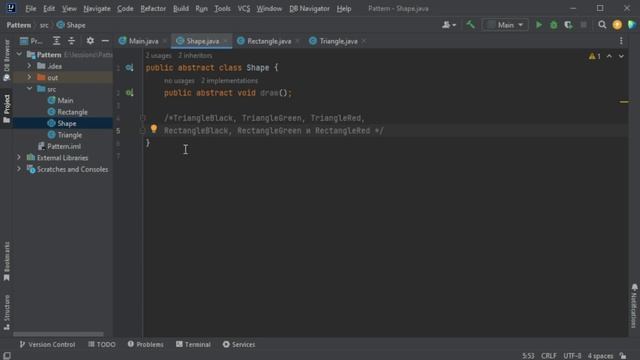Expand all in Project panel
Viewport: 640px width, 360px height.
56,41
